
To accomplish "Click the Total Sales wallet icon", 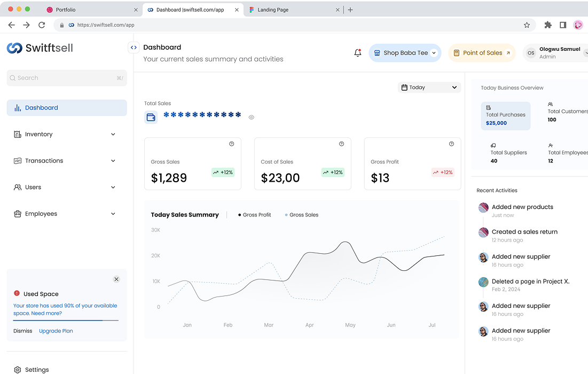I will pyautogui.click(x=151, y=118).
